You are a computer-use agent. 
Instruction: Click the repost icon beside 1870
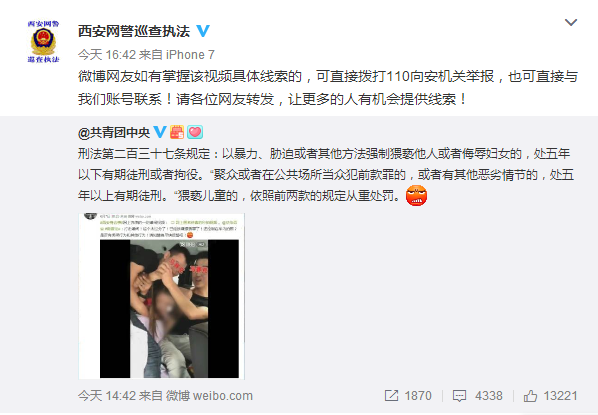point(391,396)
